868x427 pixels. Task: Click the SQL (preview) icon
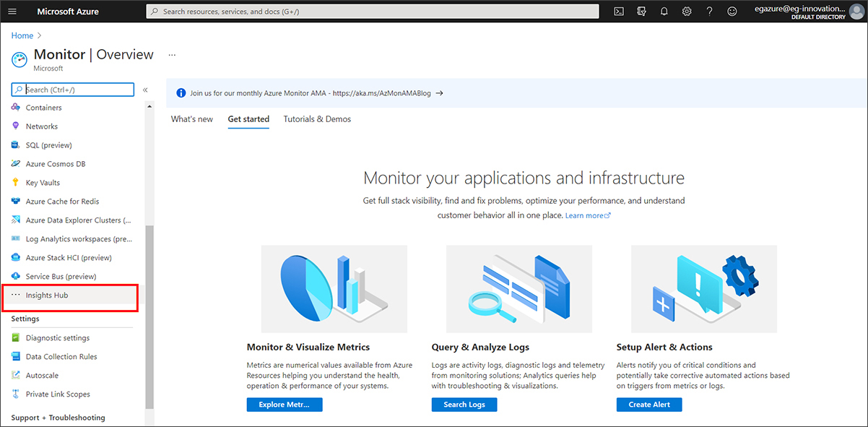[x=15, y=145]
